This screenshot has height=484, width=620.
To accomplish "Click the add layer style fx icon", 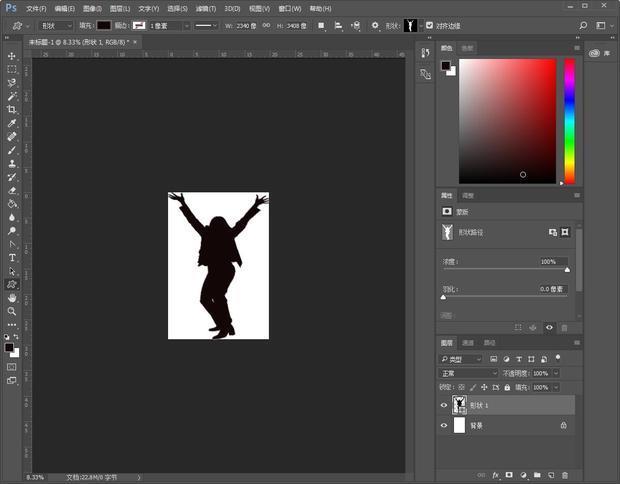I will pos(495,475).
